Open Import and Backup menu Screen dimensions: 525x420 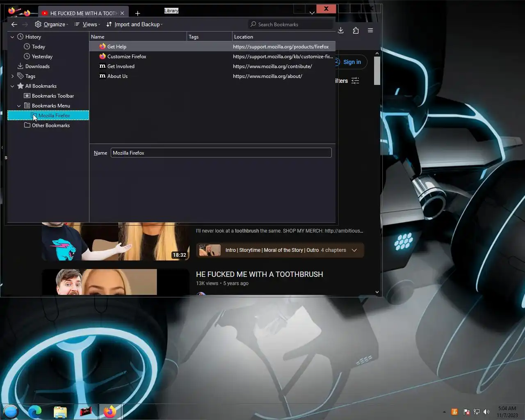[135, 25]
